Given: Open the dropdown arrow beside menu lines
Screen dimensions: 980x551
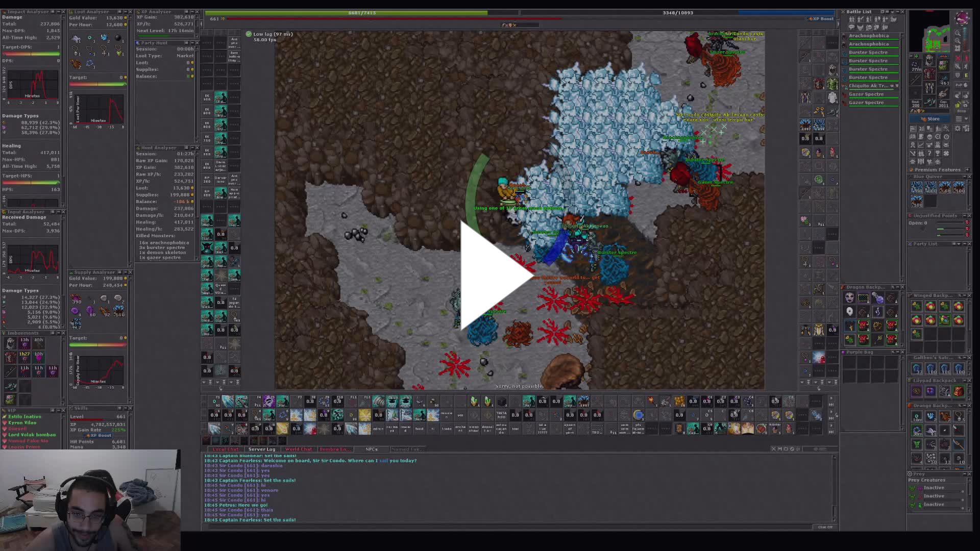Looking at the screenshot, I should (966, 119).
